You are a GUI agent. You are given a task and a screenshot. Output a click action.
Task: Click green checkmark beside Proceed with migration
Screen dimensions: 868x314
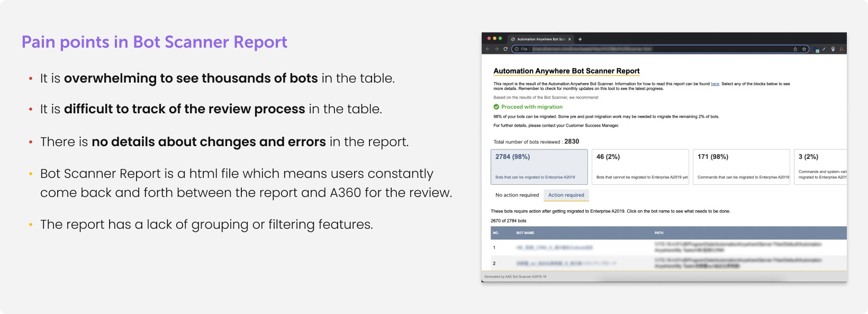pyautogui.click(x=496, y=107)
